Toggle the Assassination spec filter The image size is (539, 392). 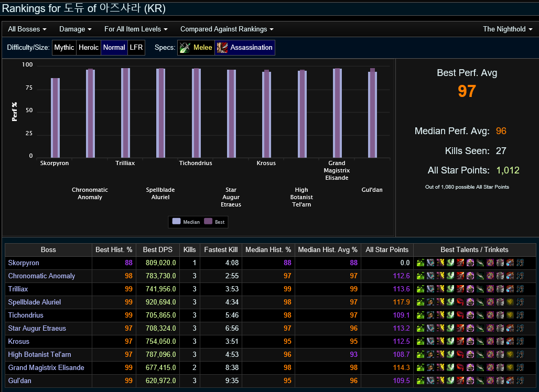click(245, 47)
